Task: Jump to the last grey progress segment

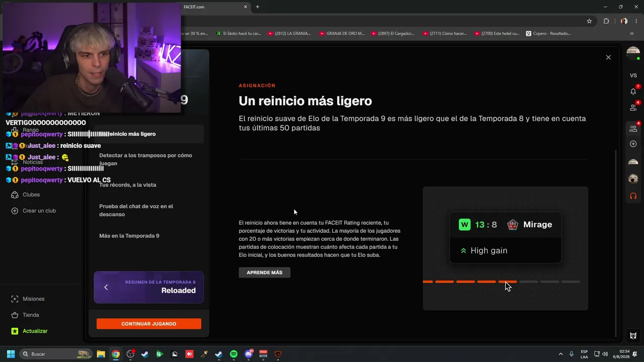Action: click(x=571, y=282)
